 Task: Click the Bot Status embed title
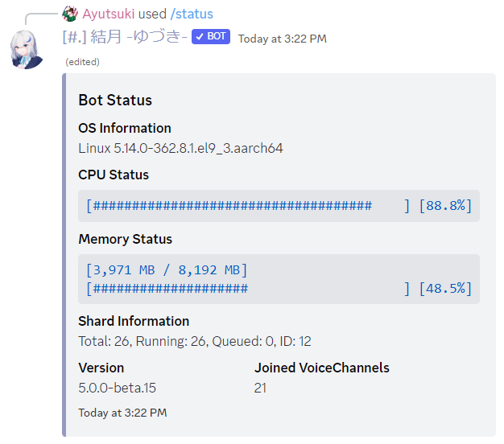click(x=115, y=101)
